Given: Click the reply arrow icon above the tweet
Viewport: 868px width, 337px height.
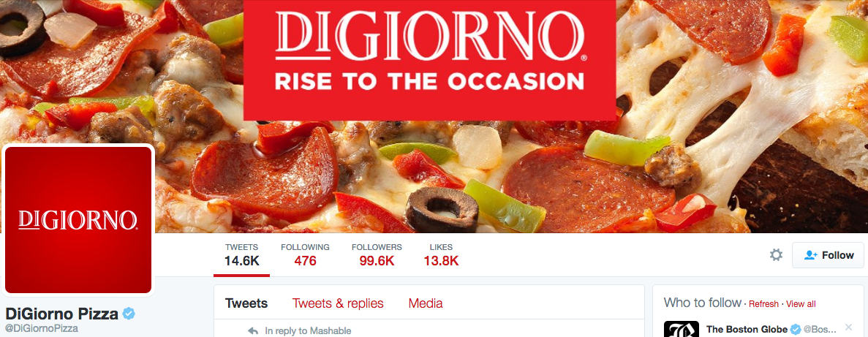Looking at the screenshot, I should pos(253,331).
